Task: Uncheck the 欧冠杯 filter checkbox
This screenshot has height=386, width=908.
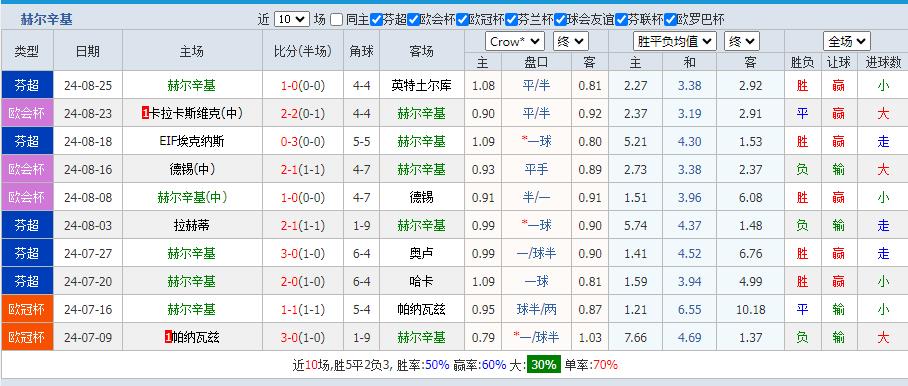Action: coord(462,20)
